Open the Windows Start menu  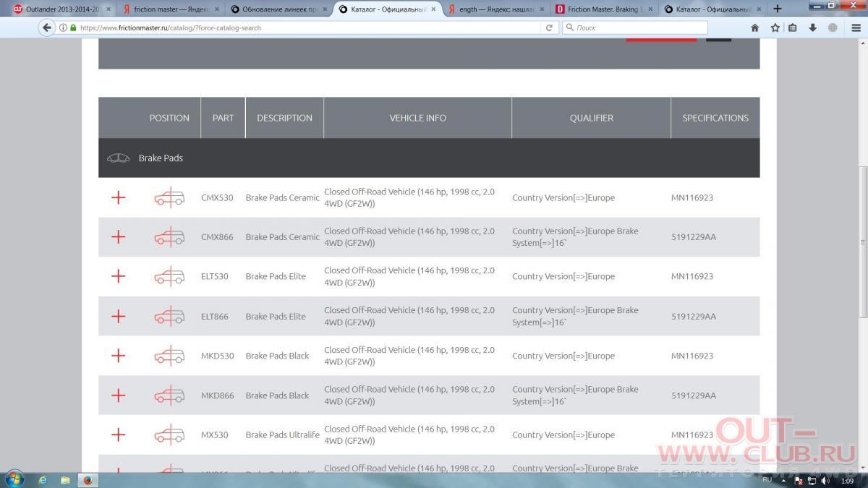14,479
